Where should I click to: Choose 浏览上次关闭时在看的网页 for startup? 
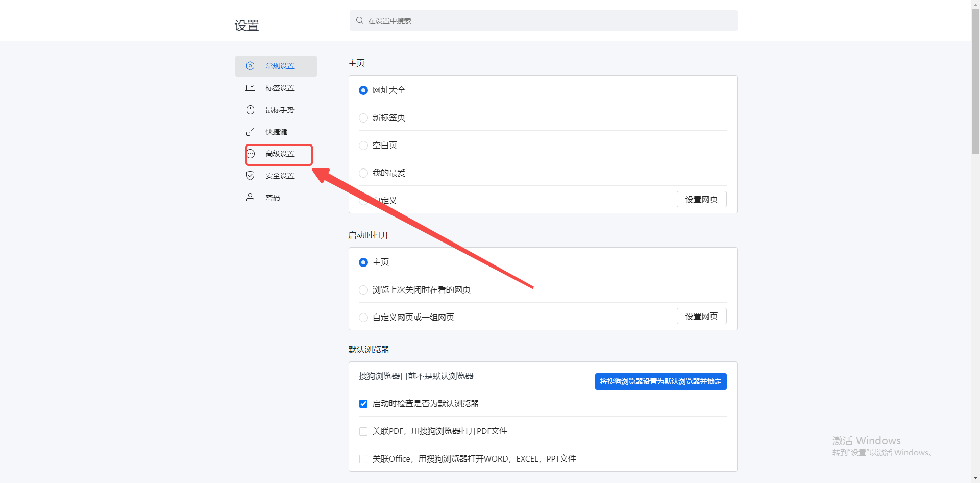363,290
